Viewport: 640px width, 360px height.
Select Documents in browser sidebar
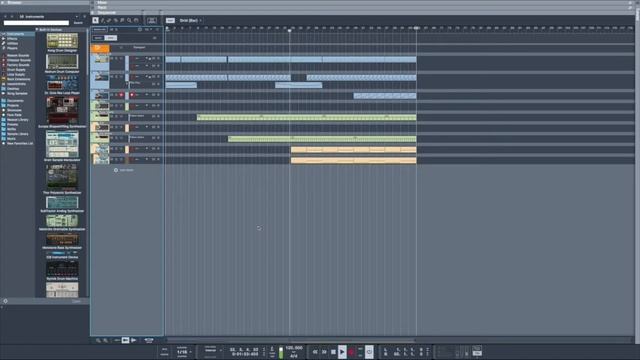tap(15, 100)
